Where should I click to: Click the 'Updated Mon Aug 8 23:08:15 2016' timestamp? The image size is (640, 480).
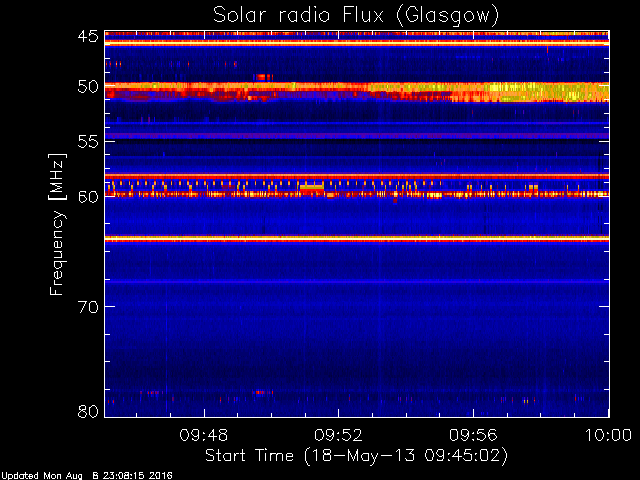click(87, 476)
